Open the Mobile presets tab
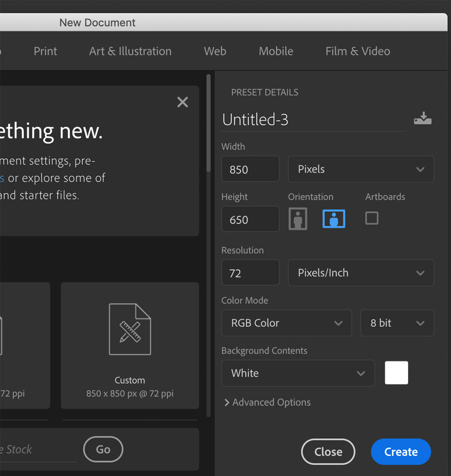Image resolution: width=451 pixels, height=476 pixels. [276, 51]
